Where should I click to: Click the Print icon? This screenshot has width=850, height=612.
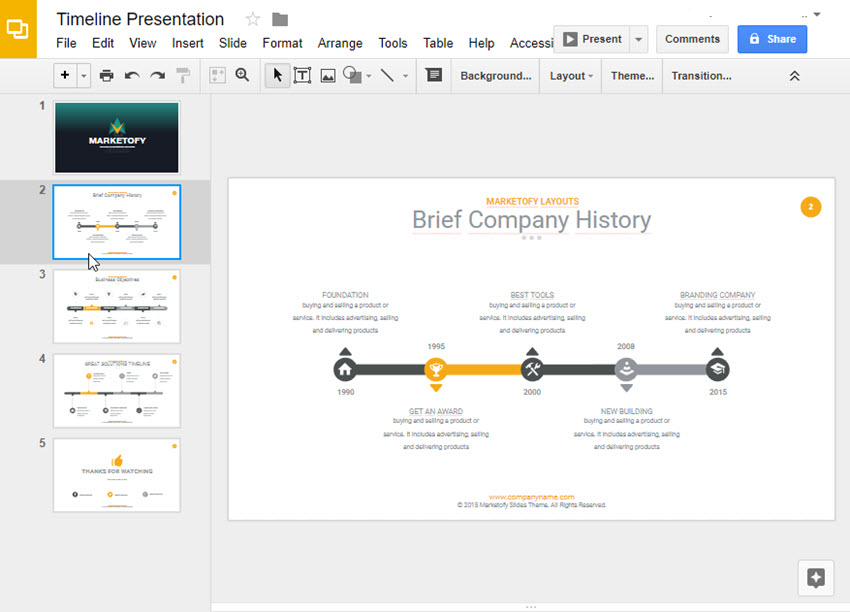[107, 75]
